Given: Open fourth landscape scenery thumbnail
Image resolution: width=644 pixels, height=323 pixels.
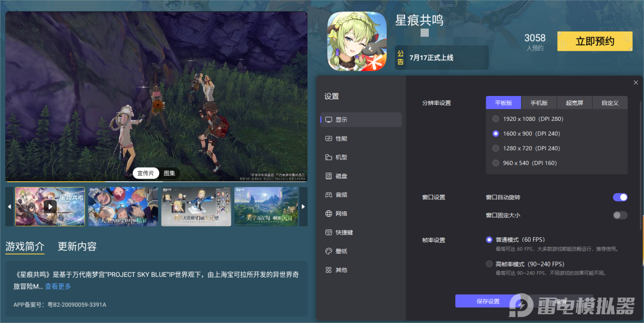Looking at the screenshot, I should point(266,207).
